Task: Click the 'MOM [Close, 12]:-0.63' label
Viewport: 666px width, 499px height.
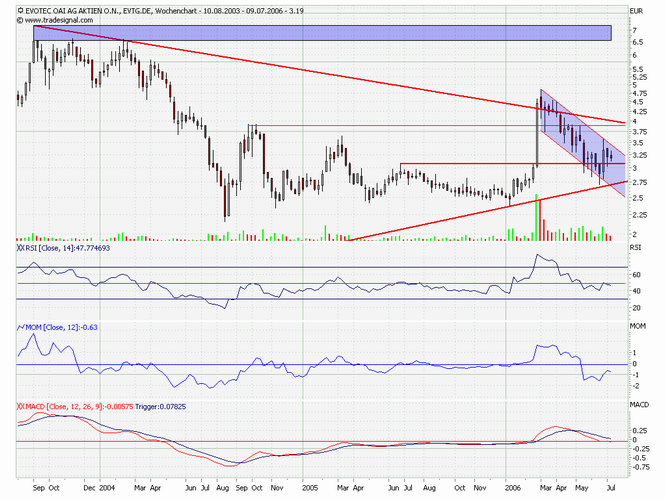Action: tap(62, 327)
